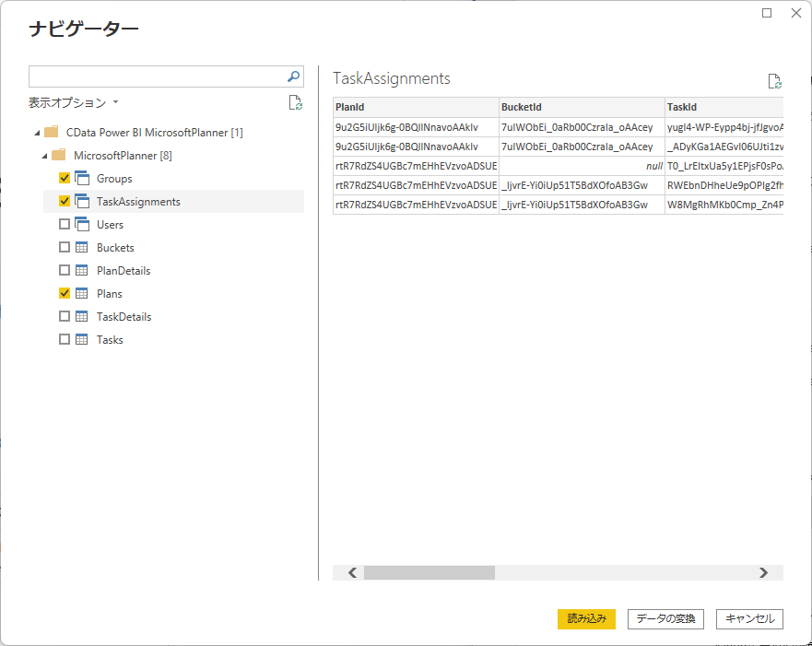This screenshot has width=812, height=646.
Task: Uncheck the Plans checkbox
Action: click(x=65, y=293)
